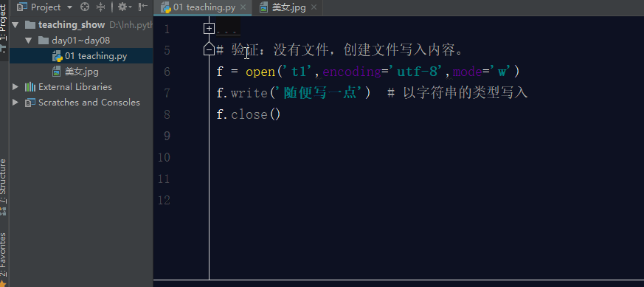Viewport: 644px width, 287px height.
Task: Hide the Project panel with the hide icon
Action: coord(142,7)
